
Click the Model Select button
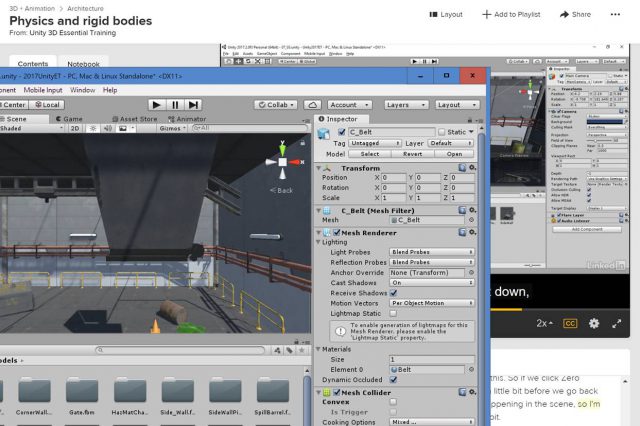(x=370, y=154)
